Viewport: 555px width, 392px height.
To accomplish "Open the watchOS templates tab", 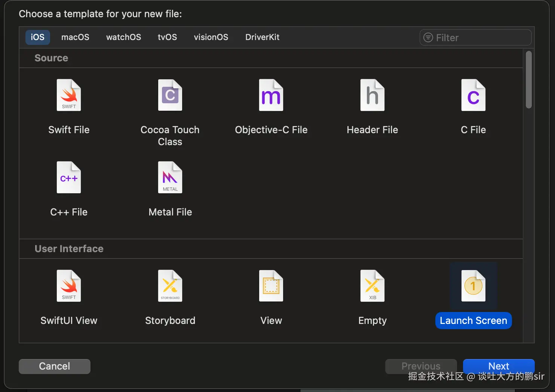I will coord(123,37).
